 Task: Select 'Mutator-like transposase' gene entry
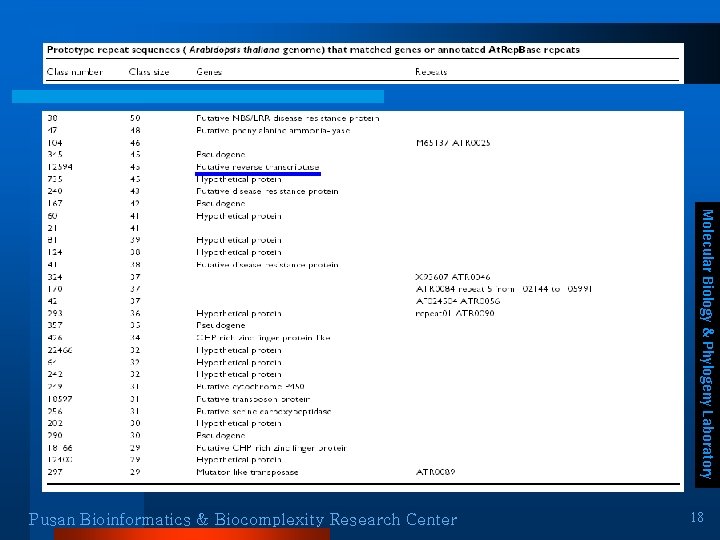[x=247, y=472]
